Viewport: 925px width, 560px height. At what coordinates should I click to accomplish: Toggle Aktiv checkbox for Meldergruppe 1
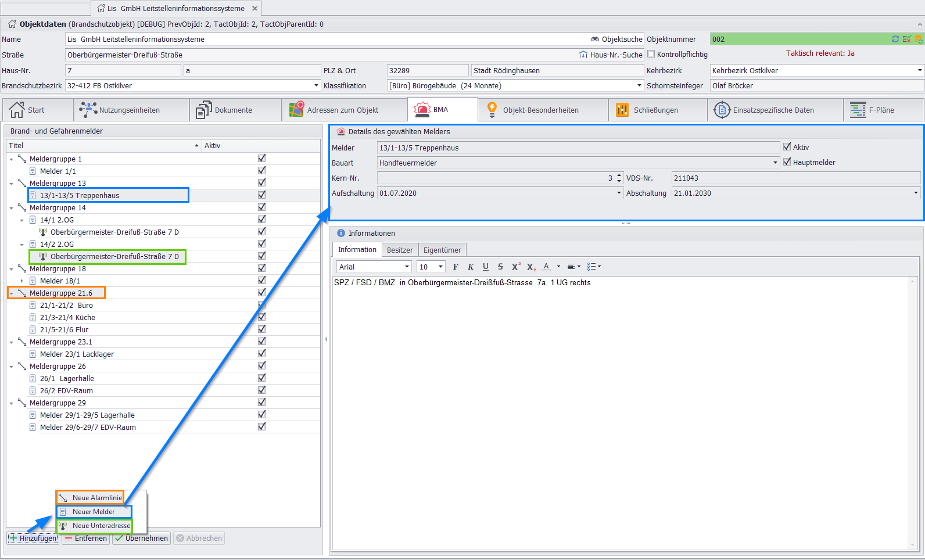pyautogui.click(x=261, y=159)
